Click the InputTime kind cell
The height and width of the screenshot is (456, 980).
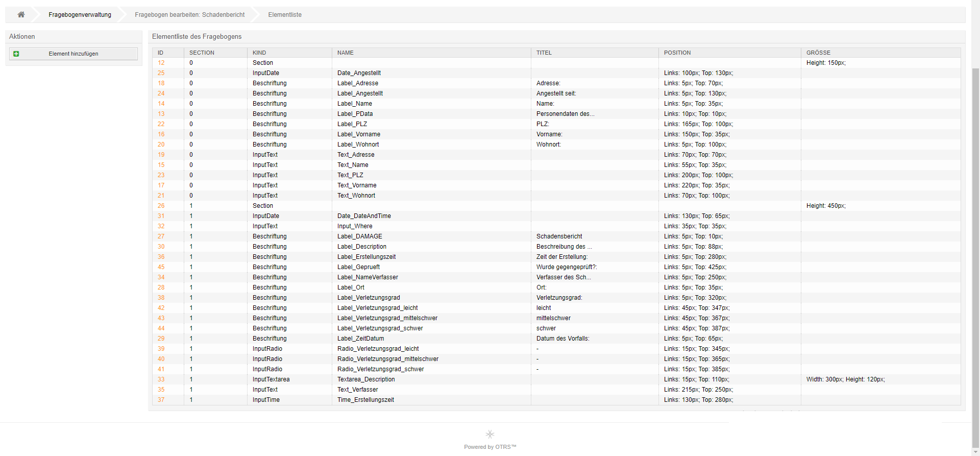(x=289, y=400)
